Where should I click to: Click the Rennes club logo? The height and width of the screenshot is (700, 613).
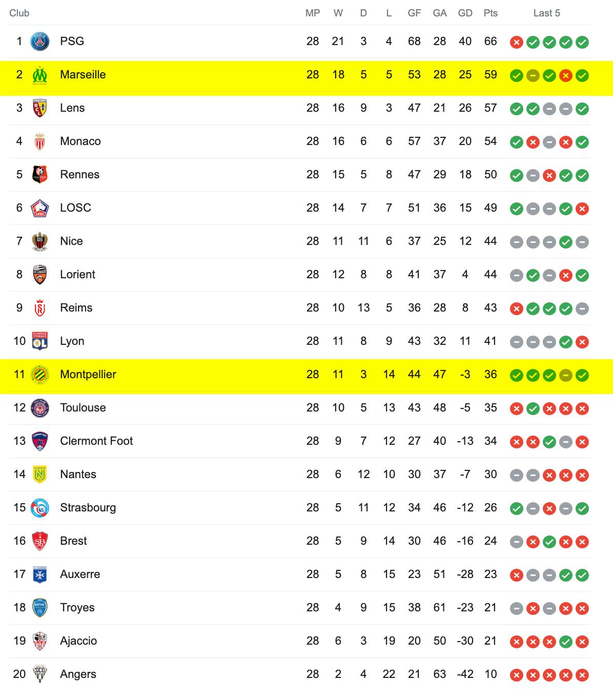click(39, 175)
